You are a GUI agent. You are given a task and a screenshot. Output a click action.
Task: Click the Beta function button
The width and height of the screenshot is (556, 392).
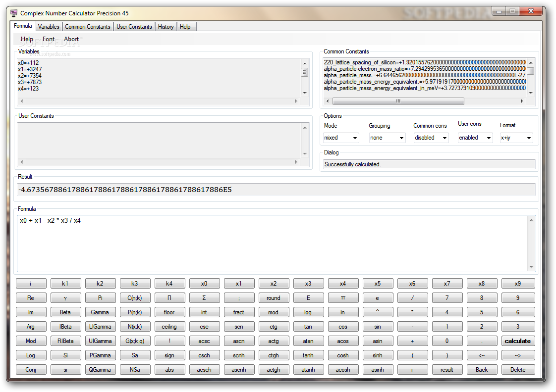point(65,312)
